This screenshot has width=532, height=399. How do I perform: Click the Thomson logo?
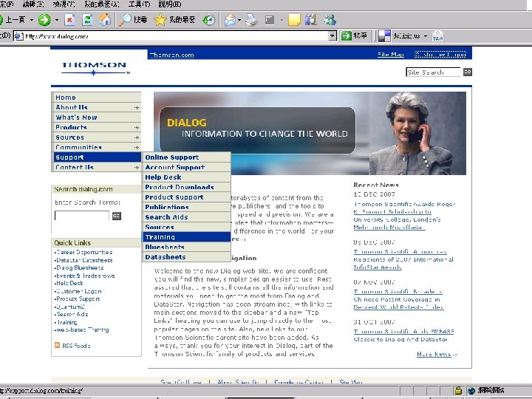click(x=95, y=68)
